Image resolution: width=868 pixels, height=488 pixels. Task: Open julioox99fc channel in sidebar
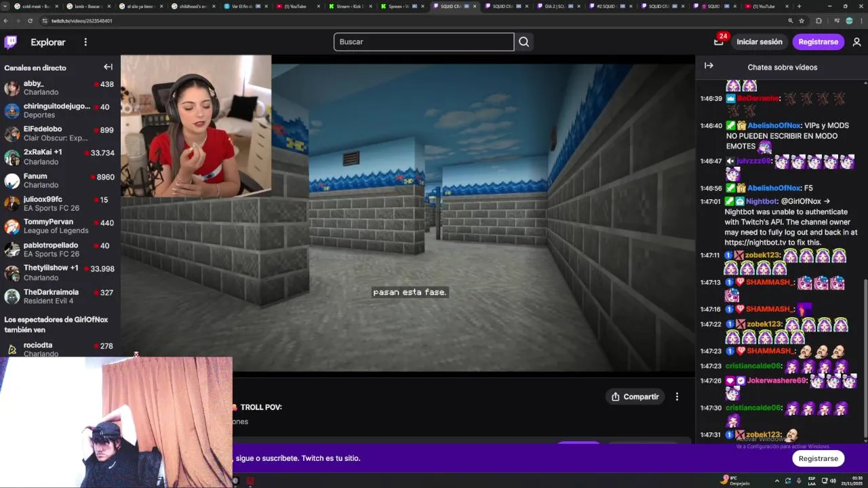point(60,203)
